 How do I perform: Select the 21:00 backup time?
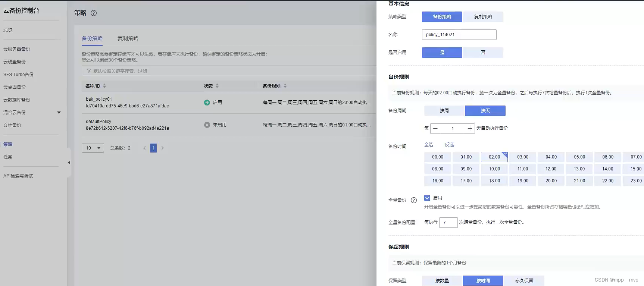[579, 181]
